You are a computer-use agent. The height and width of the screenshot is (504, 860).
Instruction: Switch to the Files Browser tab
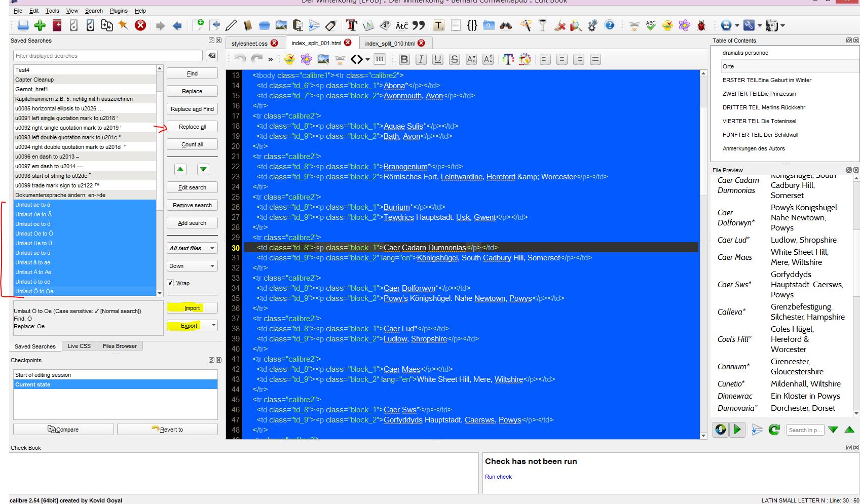coord(120,346)
